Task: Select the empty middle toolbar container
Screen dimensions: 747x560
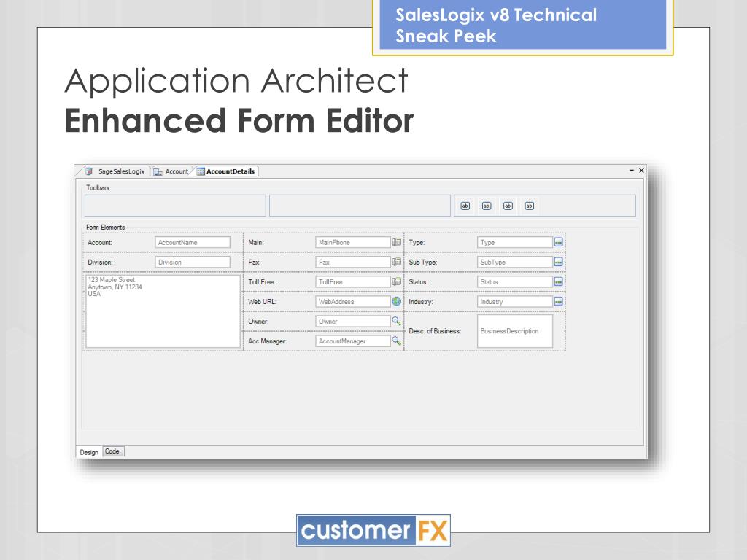Action: pyautogui.click(x=360, y=205)
